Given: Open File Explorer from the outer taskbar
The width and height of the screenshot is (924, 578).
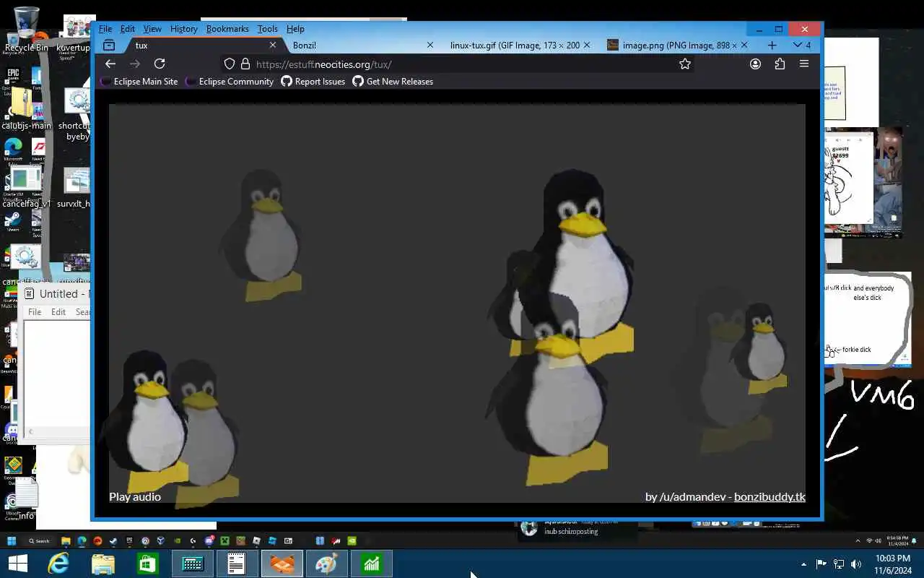Looking at the screenshot, I should (103, 564).
